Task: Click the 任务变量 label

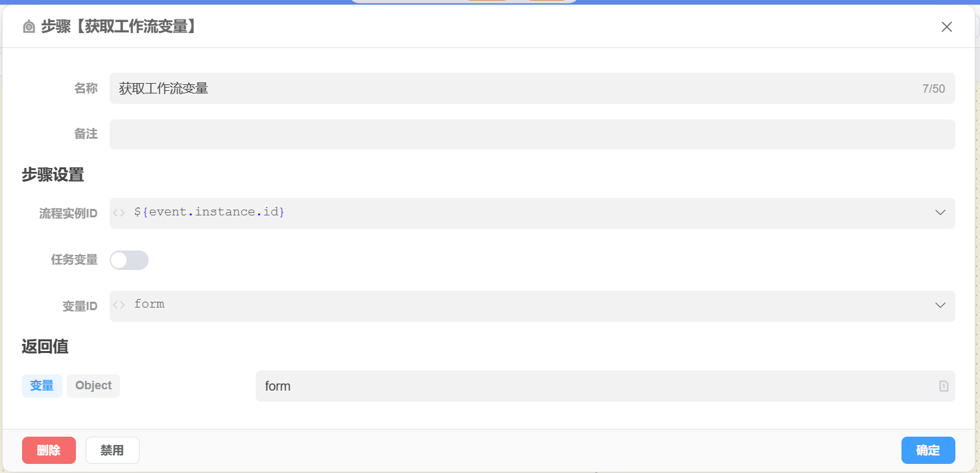Action: pos(74,260)
